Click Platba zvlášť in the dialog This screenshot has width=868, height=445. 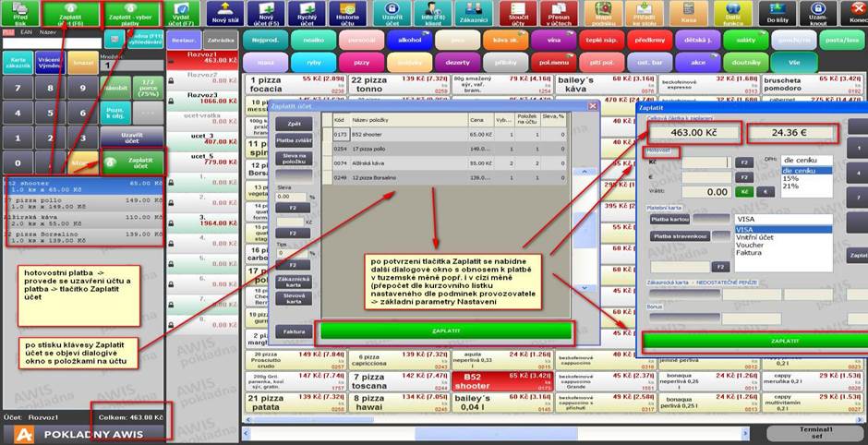click(x=294, y=140)
